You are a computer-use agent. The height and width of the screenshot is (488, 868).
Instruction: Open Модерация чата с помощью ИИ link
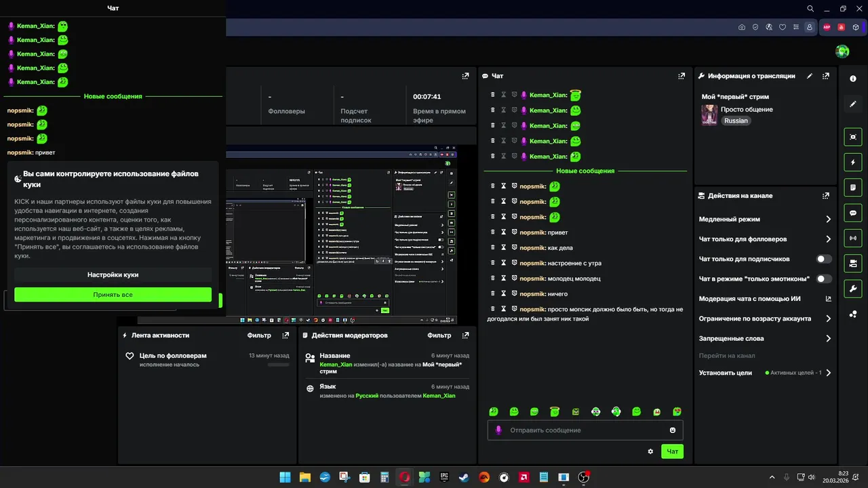[x=765, y=299]
